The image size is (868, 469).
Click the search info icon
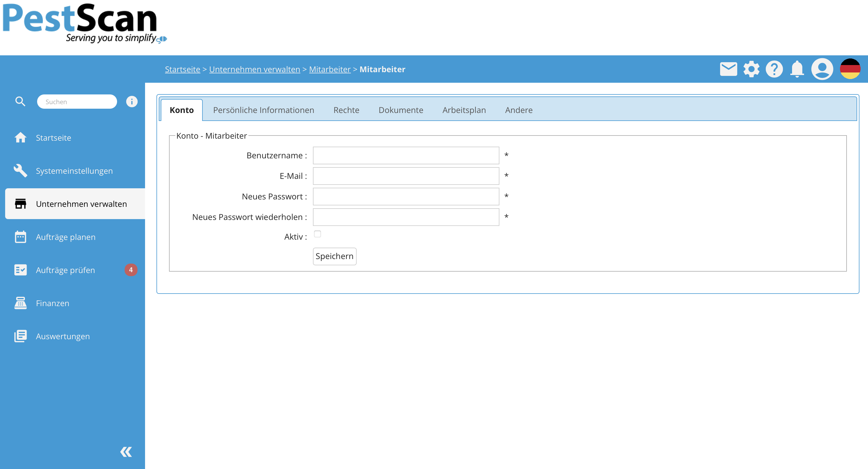point(132,101)
